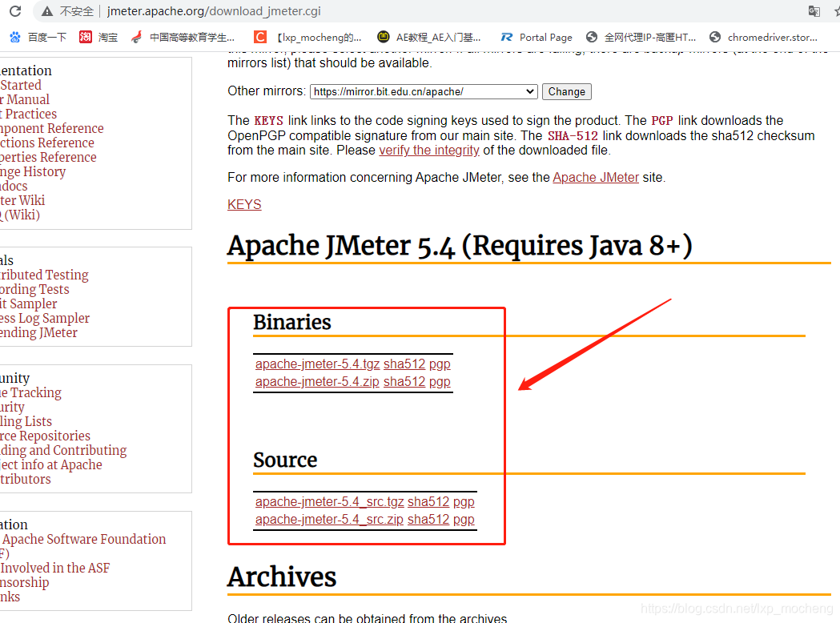Open pgp link for apache-jmeter-5.4.zip
Viewport: 840px width, 623px height.
point(440,382)
